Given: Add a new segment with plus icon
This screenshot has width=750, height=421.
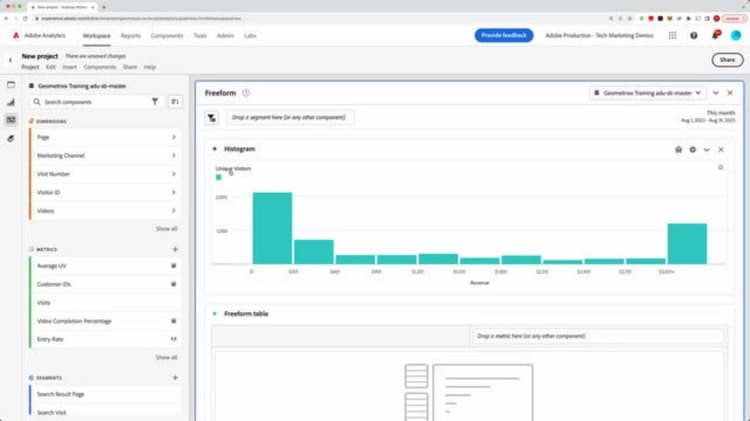Looking at the screenshot, I should 175,377.
